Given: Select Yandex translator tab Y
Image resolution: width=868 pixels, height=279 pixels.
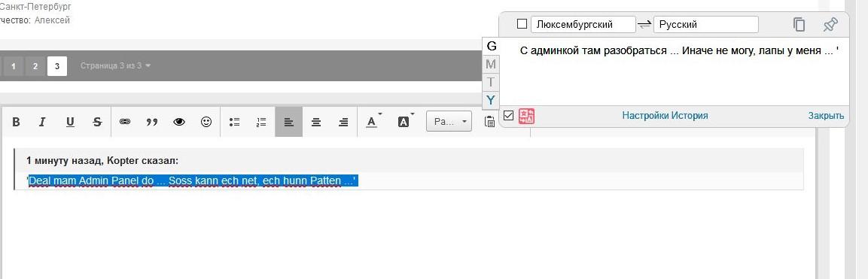Looking at the screenshot, I should [x=491, y=100].
